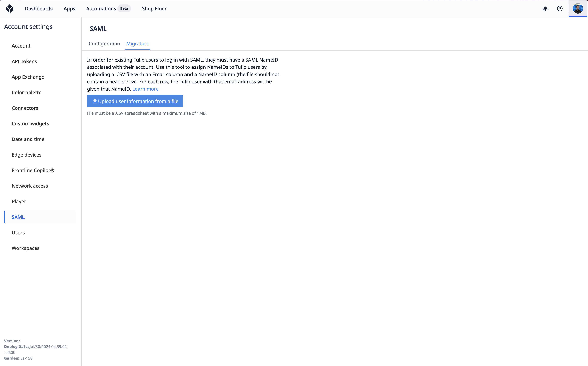Go to API Tokens settings
This screenshot has width=588, height=366.
(x=24, y=61)
